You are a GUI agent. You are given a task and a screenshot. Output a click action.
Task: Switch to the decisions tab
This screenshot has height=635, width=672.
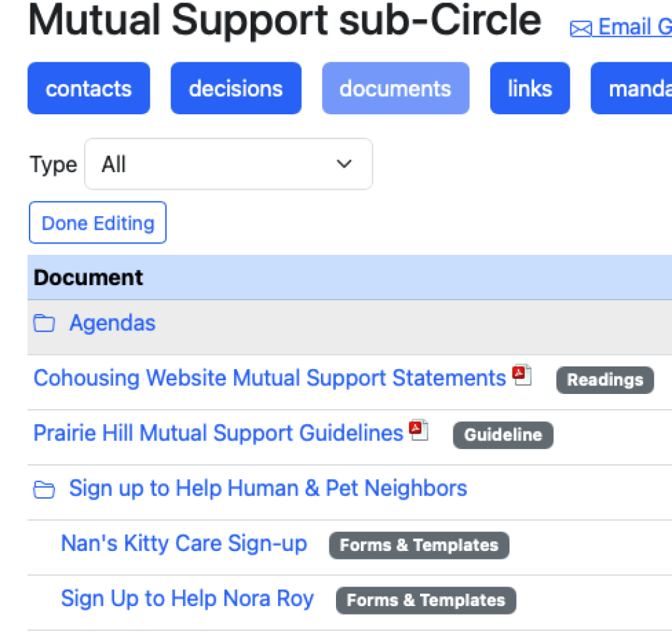(236, 89)
